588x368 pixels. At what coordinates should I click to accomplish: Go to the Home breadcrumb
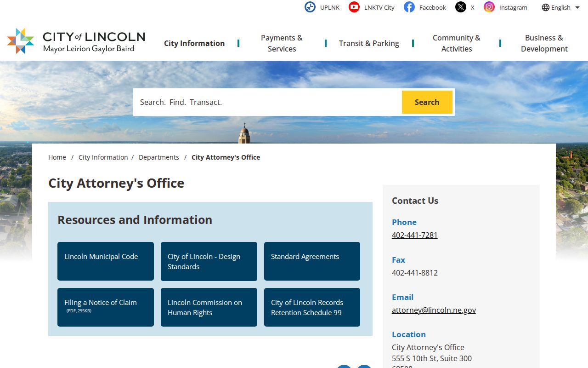coord(57,157)
